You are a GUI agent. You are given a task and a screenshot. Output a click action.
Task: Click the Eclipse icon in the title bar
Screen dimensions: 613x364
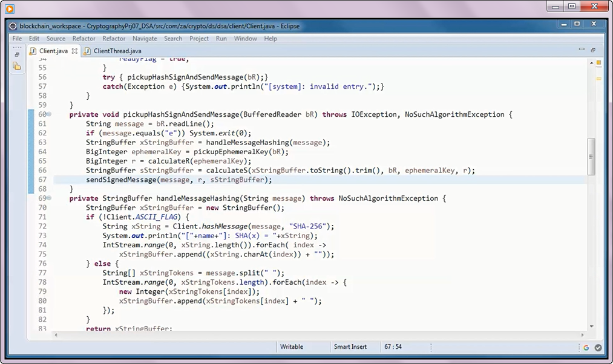point(13,26)
